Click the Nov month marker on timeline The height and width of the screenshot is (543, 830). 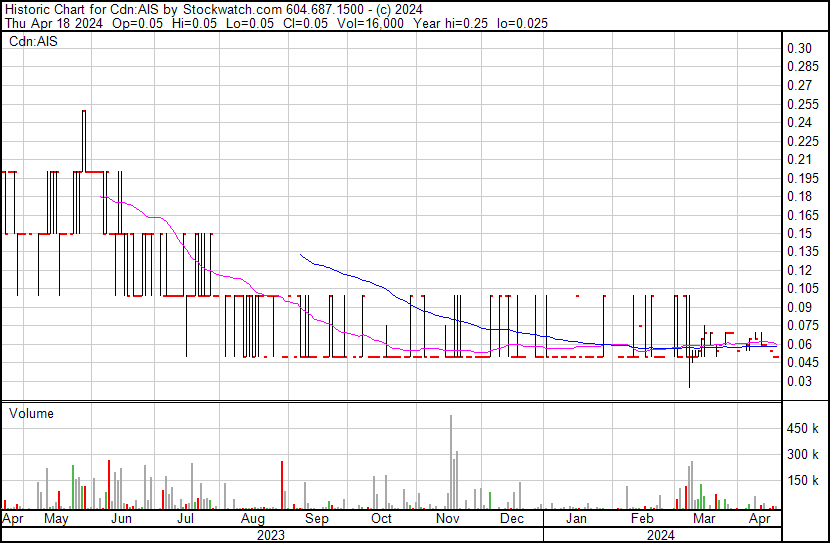pos(447,520)
